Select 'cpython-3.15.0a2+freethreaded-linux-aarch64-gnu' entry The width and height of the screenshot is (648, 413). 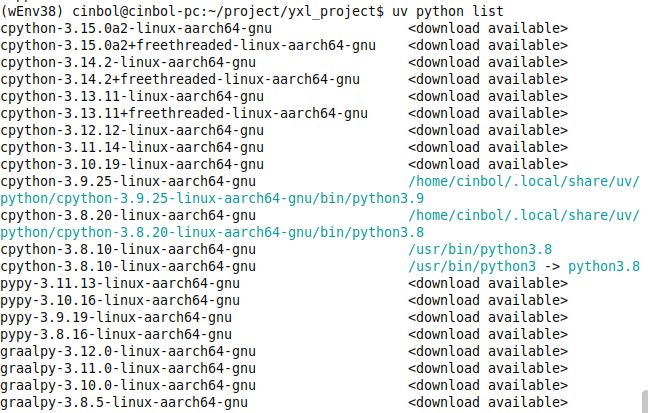pos(188,45)
